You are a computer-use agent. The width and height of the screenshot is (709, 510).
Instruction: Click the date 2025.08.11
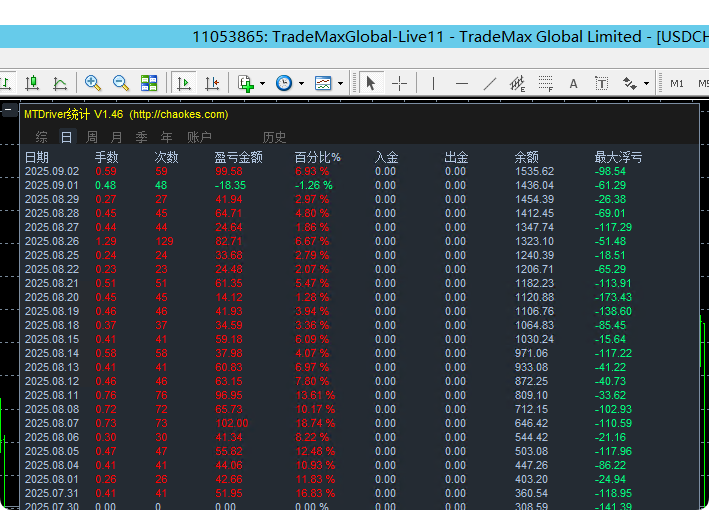pos(52,396)
